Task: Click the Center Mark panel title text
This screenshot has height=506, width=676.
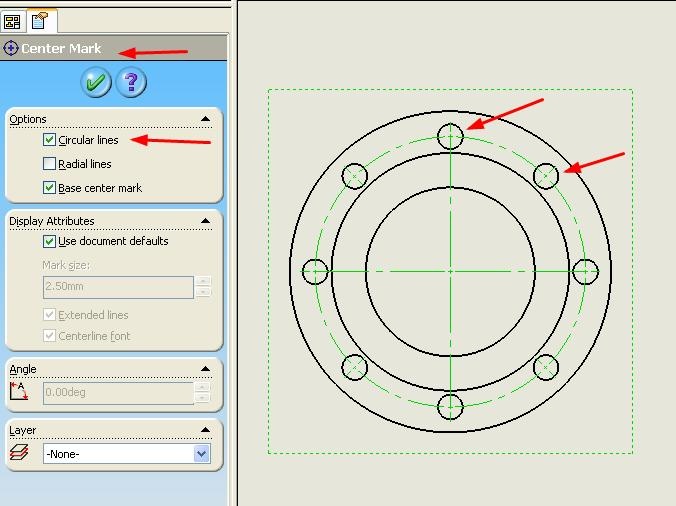Action: [61, 48]
